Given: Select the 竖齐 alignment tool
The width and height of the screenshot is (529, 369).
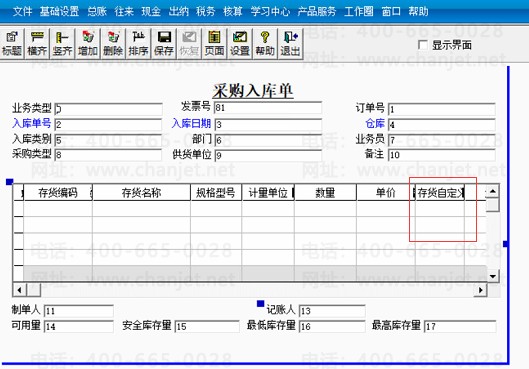Looking at the screenshot, I should 62,44.
